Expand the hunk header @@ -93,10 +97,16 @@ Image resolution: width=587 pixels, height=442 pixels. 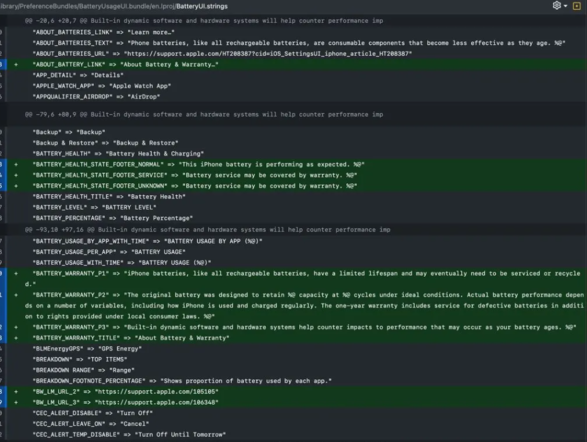click(207, 230)
